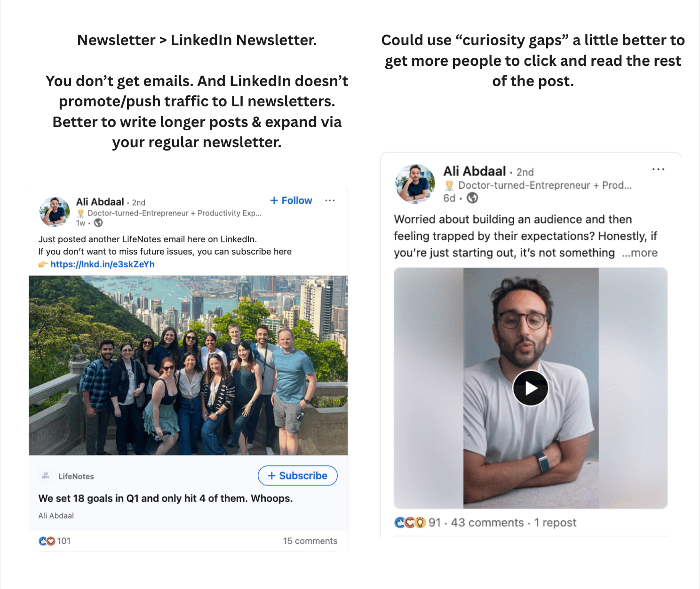
Task: Click reaction icons beside 91 count
Action: pos(410,523)
